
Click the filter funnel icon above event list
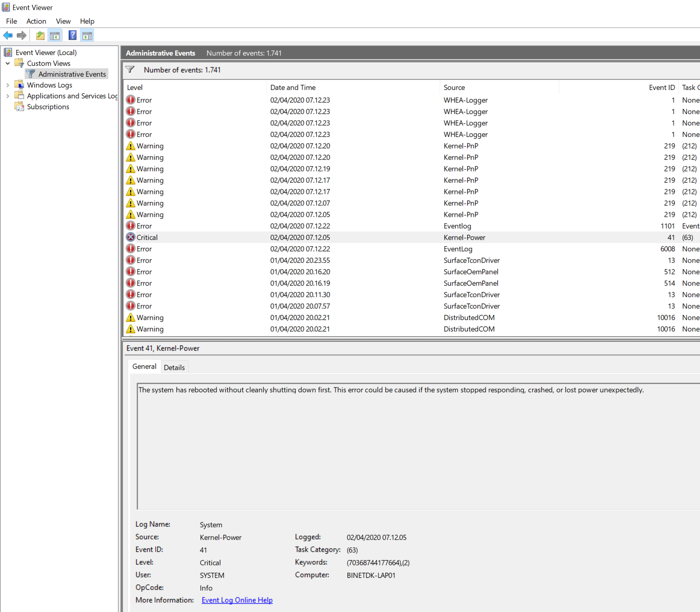pyautogui.click(x=130, y=69)
